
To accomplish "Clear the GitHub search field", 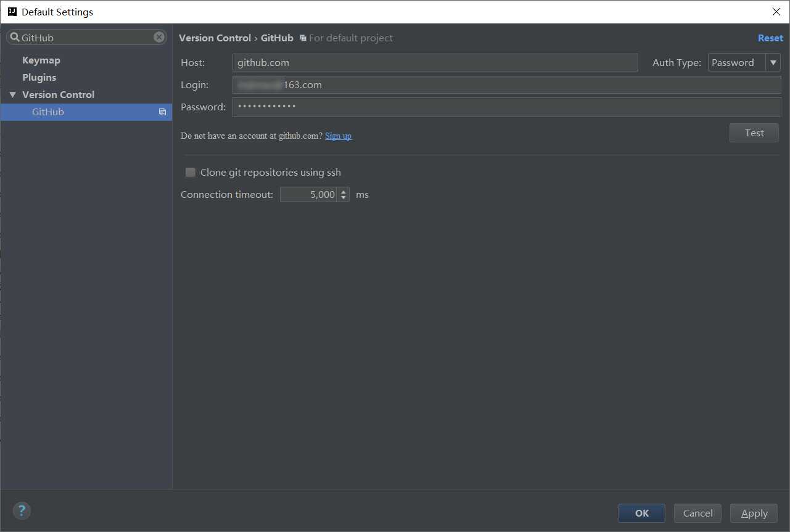I will (159, 37).
